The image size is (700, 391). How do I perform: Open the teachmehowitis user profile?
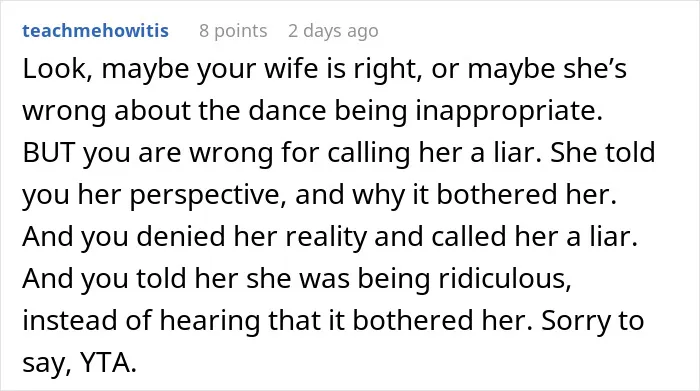tap(96, 31)
